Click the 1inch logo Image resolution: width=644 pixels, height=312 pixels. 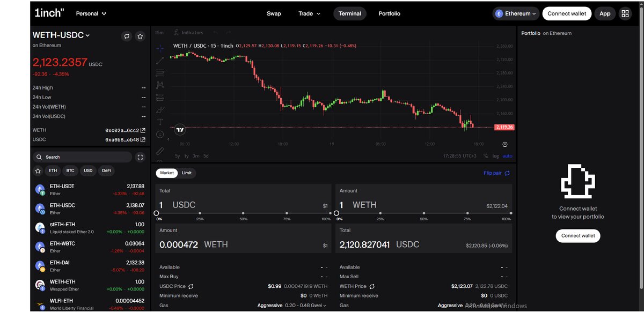click(x=49, y=13)
